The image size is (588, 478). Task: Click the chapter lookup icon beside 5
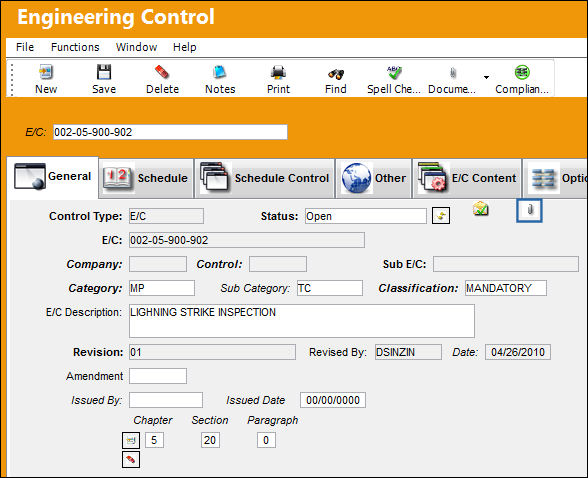pyautogui.click(x=131, y=440)
